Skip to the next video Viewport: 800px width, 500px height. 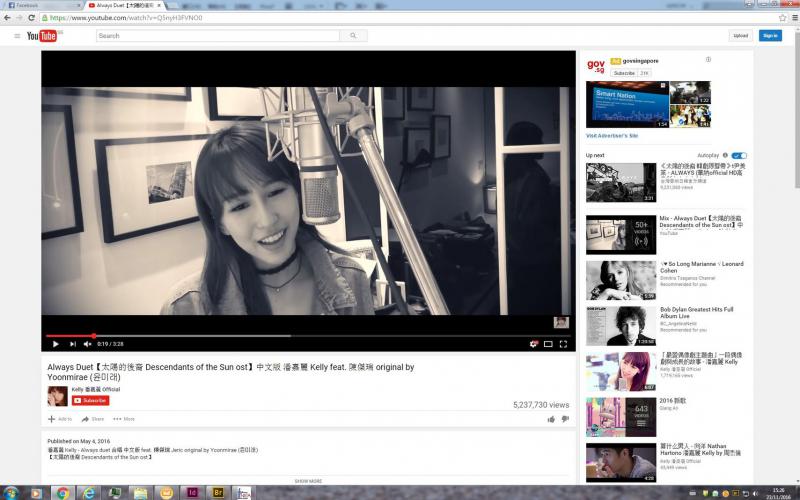pyautogui.click(x=70, y=344)
